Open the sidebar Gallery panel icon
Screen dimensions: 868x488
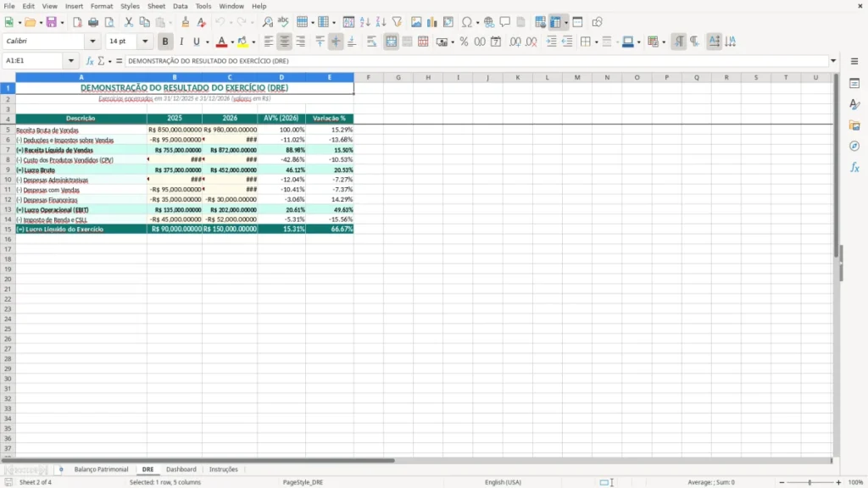pos(854,125)
